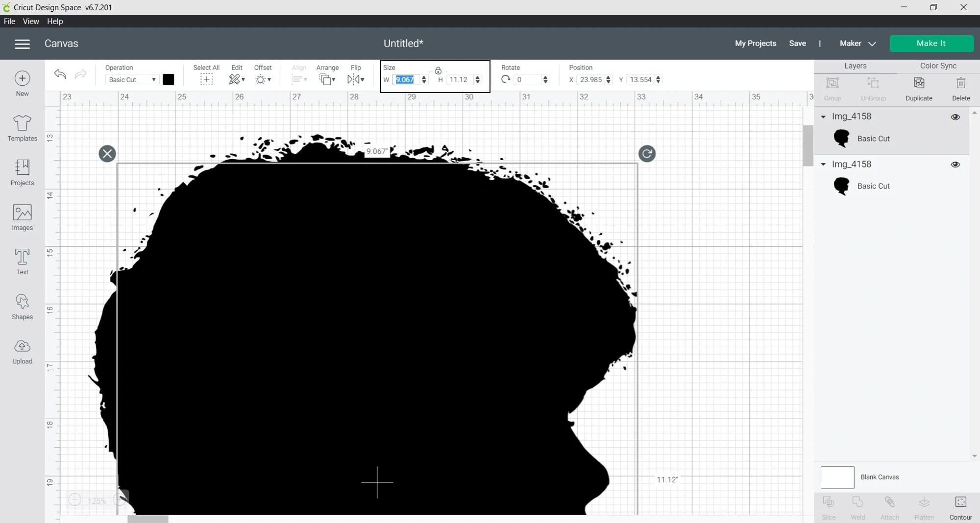Viewport: 980px width, 523px height.
Task: Open the Edit tool menu
Action: pos(237,80)
